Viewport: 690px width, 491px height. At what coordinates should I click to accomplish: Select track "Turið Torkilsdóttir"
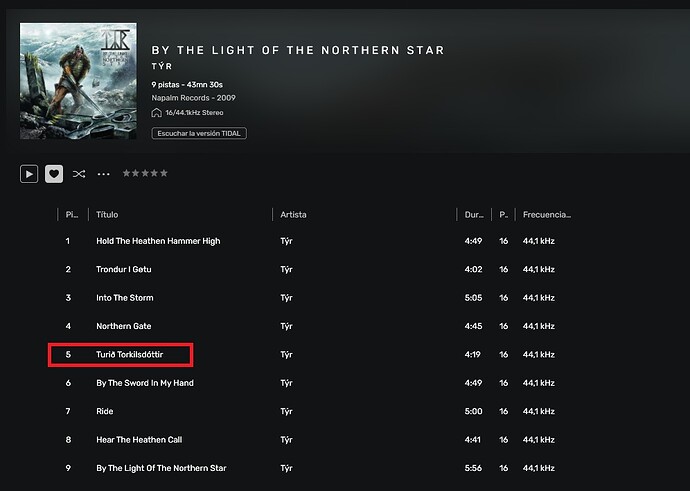pyautogui.click(x=138, y=355)
